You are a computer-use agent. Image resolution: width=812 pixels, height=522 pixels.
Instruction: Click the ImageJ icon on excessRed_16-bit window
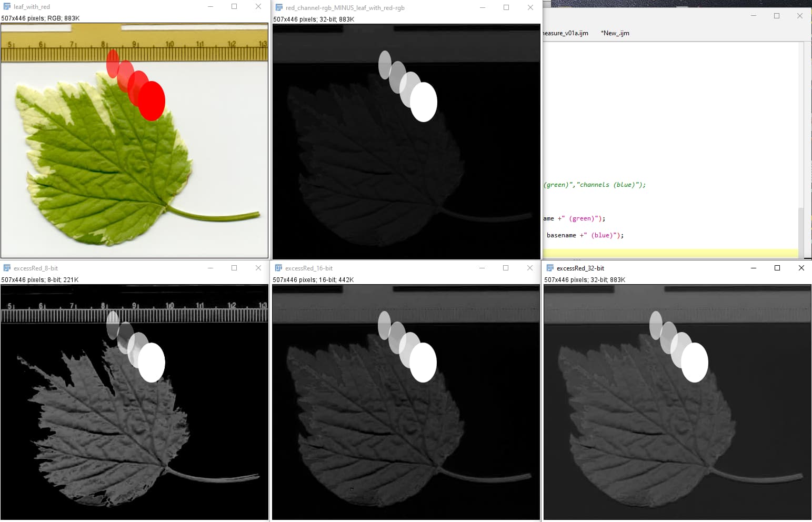[278, 268]
